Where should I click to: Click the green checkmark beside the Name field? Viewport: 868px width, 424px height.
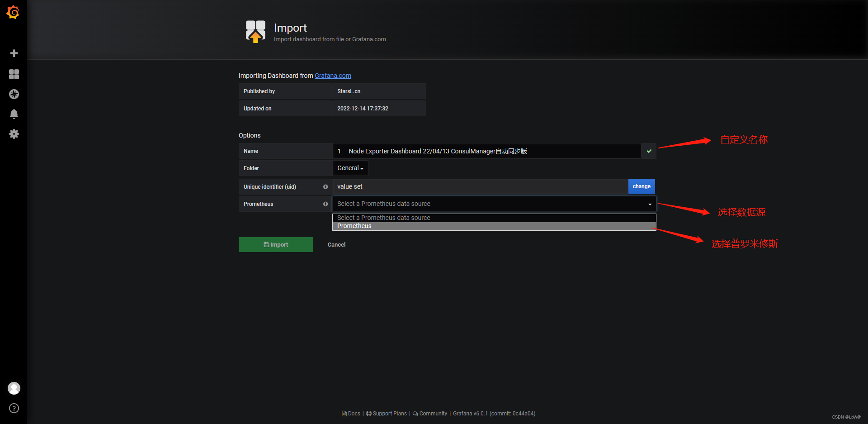click(649, 151)
